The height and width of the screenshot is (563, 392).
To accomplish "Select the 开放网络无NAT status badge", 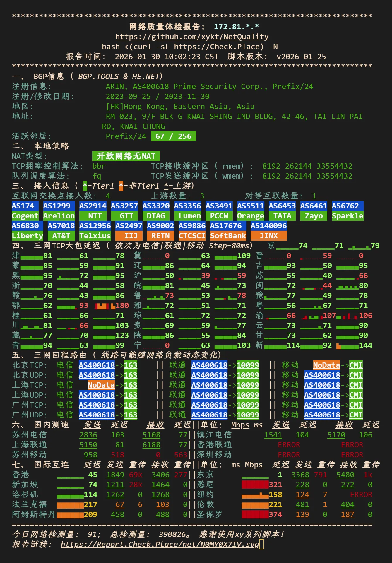I will (126, 156).
